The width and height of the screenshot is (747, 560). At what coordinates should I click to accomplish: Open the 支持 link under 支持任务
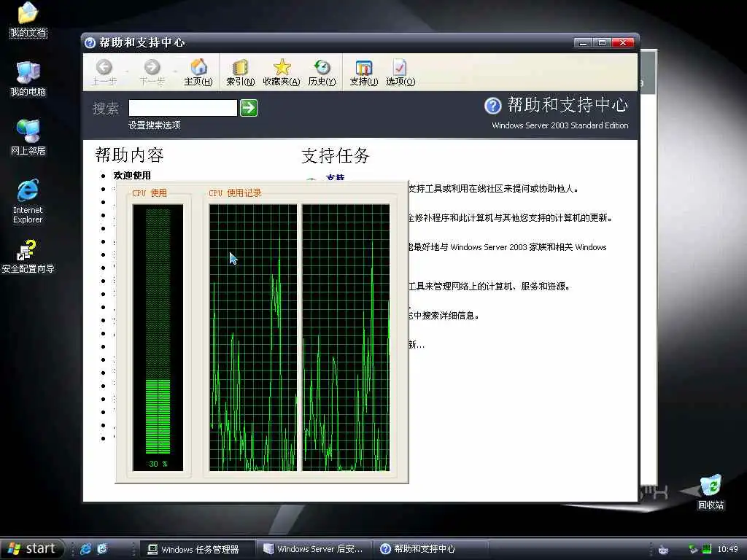335,178
